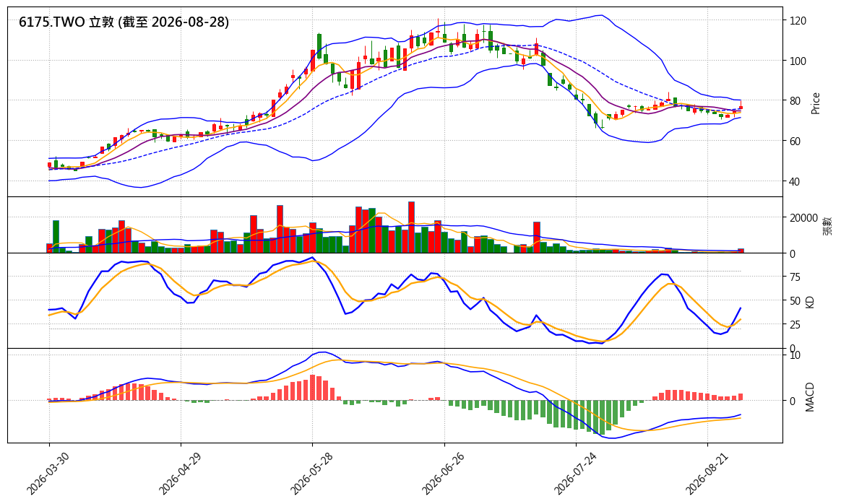
Task: Click the 60 price tick label
Action: tap(795, 142)
